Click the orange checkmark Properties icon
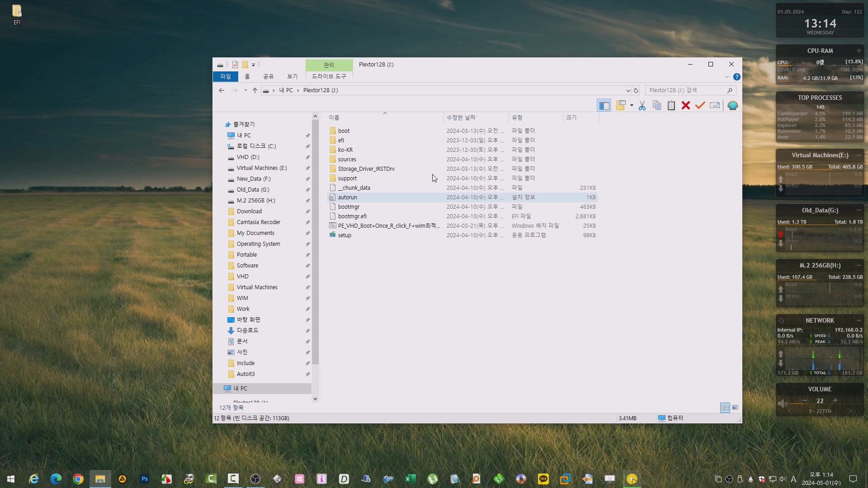Image resolution: width=868 pixels, height=488 pixels. [700, 105]
